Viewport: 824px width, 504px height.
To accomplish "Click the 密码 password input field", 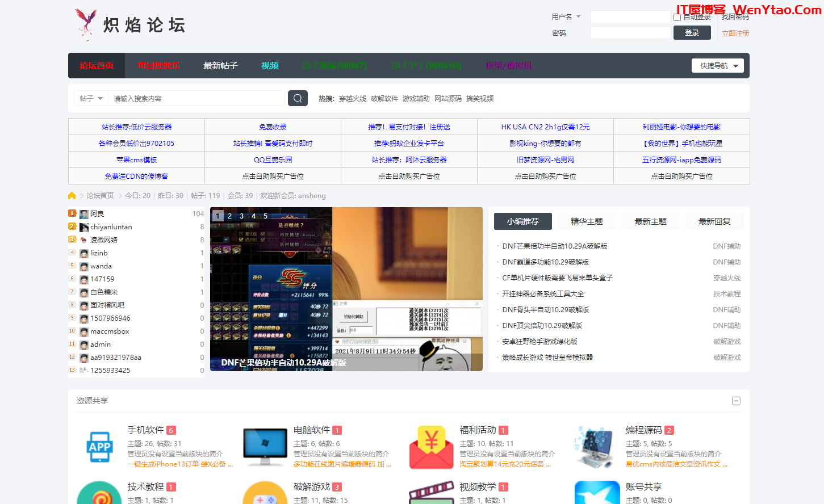I will (630, 33).
